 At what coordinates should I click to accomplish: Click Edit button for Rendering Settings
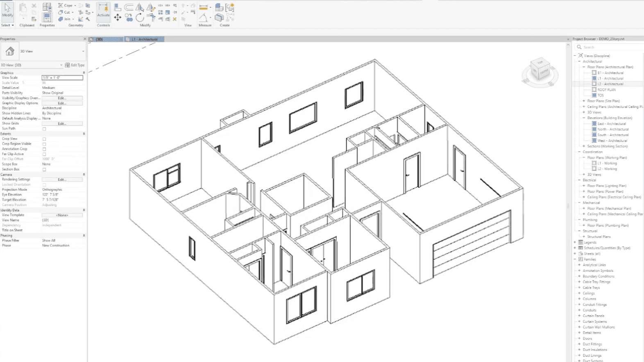click(62, 180)
